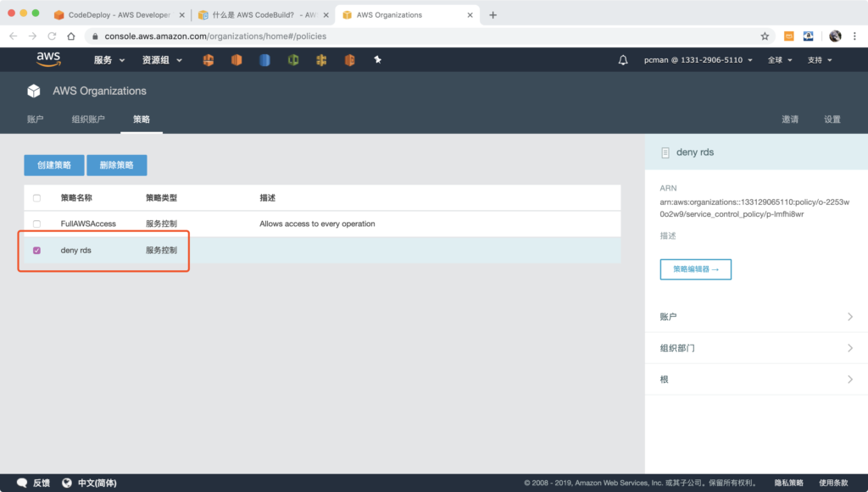Click the site lock icon in address bar

95,36
